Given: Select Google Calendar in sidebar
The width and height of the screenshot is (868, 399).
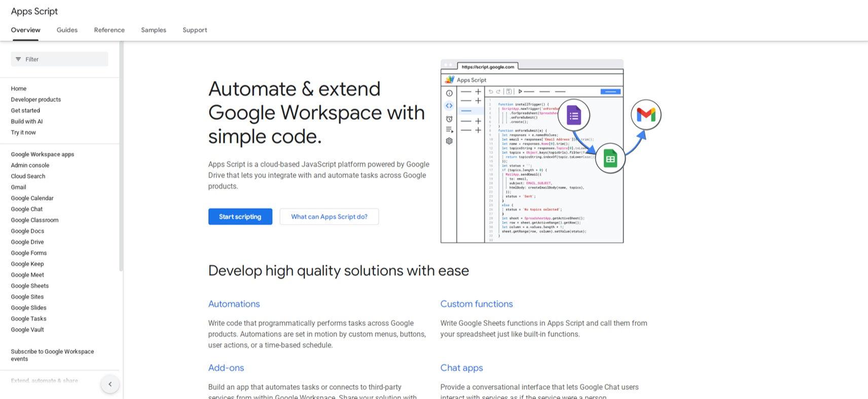Looking at the screenshot, I should (32, 198).
